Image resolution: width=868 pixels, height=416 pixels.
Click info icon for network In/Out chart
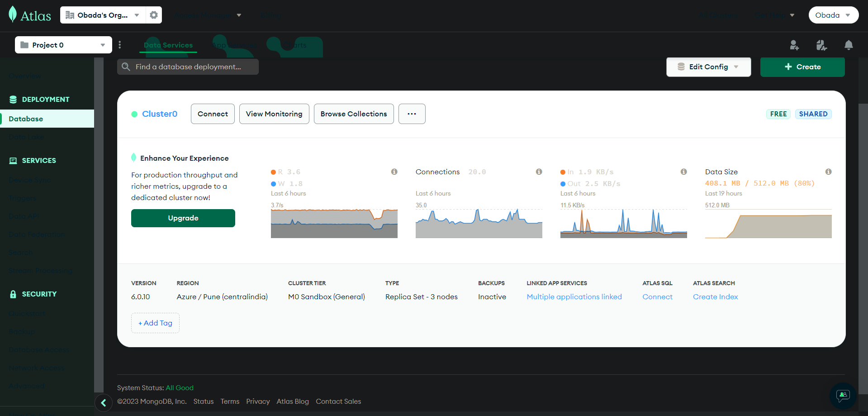(x=684, y=172)
